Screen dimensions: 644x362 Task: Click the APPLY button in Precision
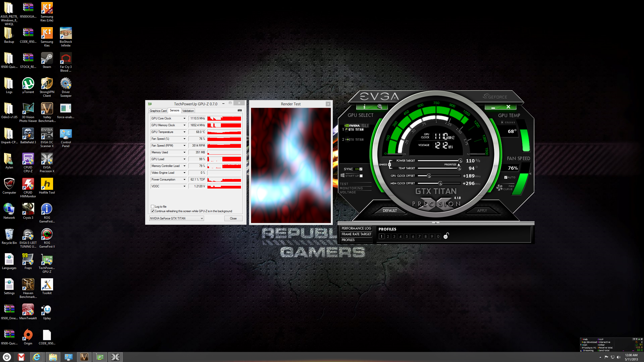point(482,211)
